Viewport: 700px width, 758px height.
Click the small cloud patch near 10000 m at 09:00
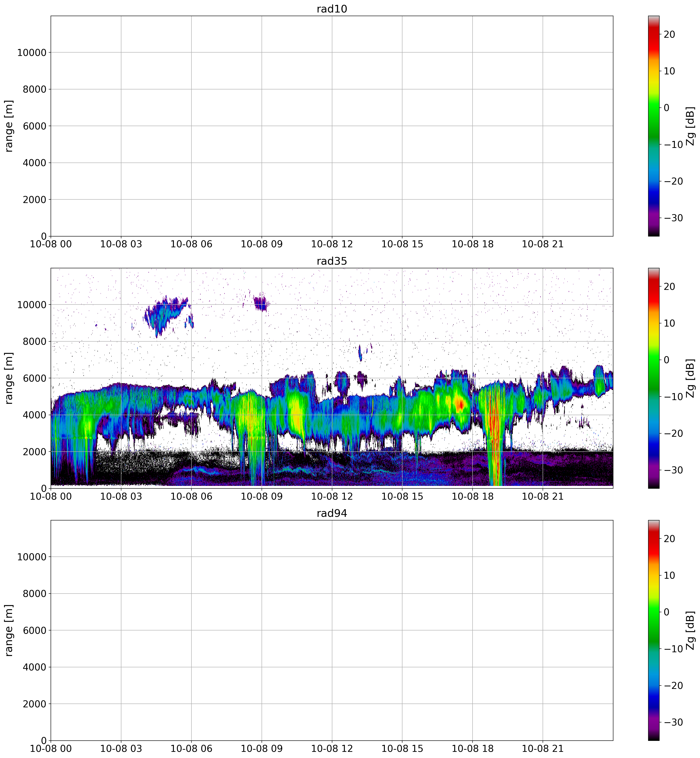point(261,303)
